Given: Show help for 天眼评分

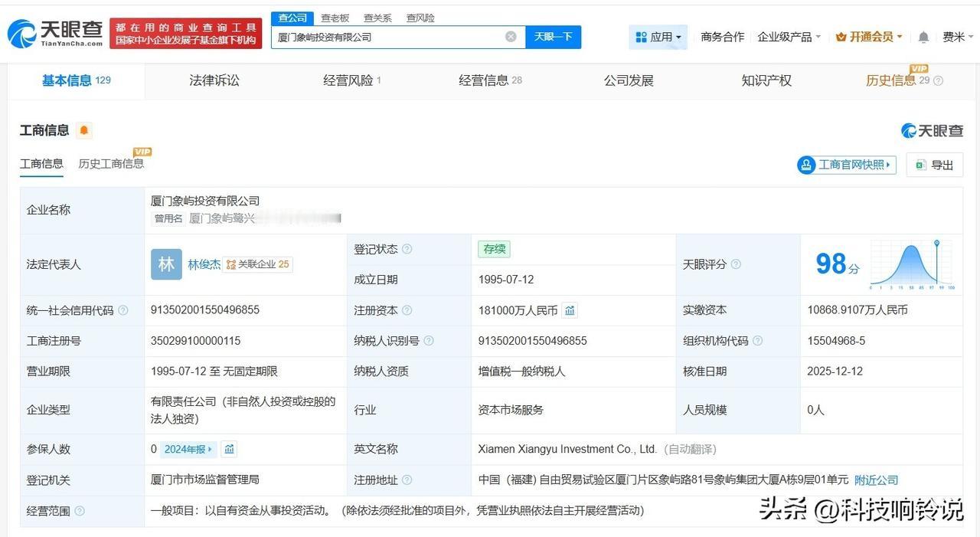Looking at the screenshot, I should pos(736,264).
